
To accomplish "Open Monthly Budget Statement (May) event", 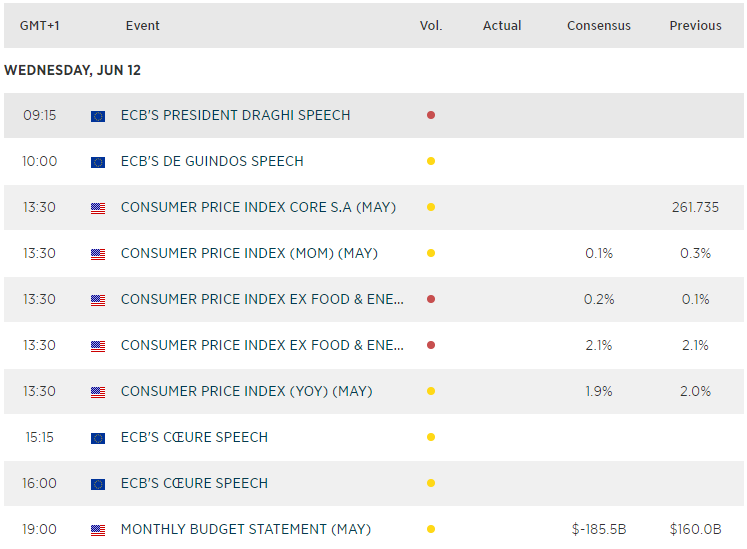I will 245,529.
